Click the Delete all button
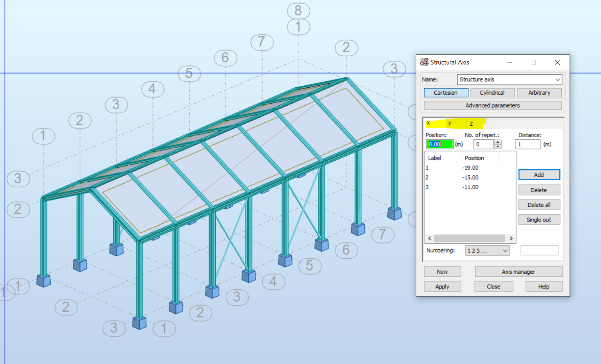Viewport: 601px width, 364px height. pyautogui.click(x=539, y=205)
